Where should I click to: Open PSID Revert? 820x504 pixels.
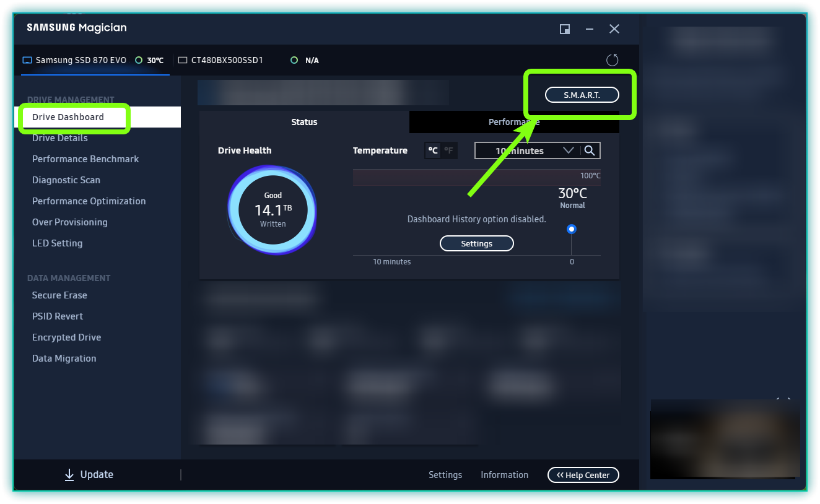(x=58, y=316)
